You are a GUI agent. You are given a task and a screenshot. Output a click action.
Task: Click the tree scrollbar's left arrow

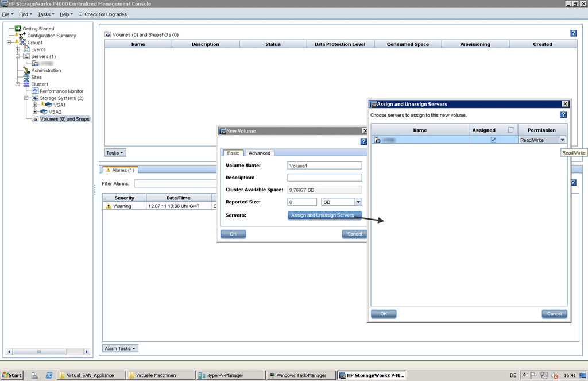pyautogui.click(x=9, y=352)
